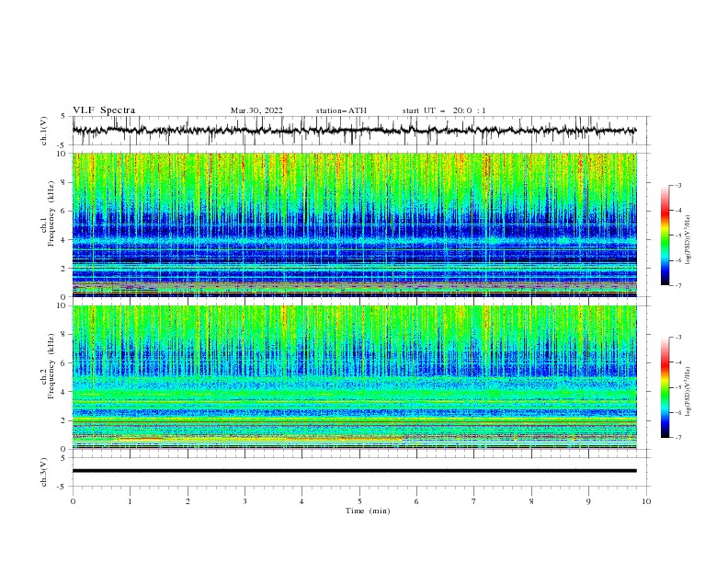Click the ch.2 spectrogram panel
Image resolution: width=728 pixels, height=563 pixels.
(x=354, y=377)
